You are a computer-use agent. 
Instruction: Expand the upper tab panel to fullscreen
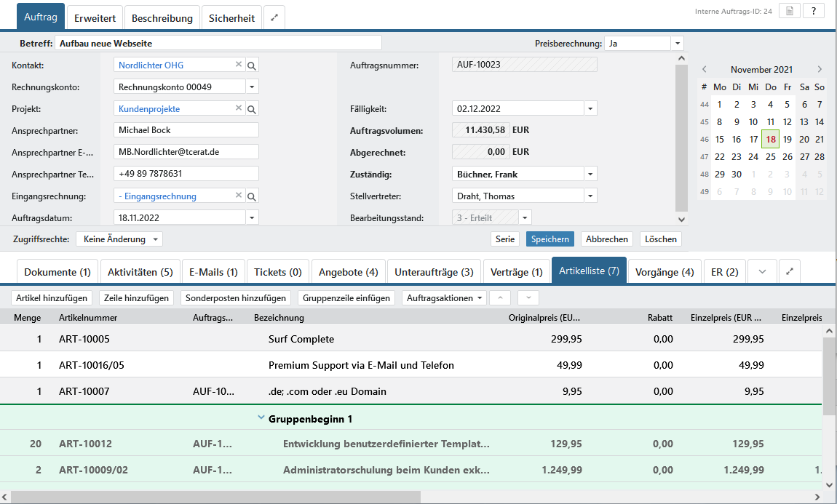(274, 18)
